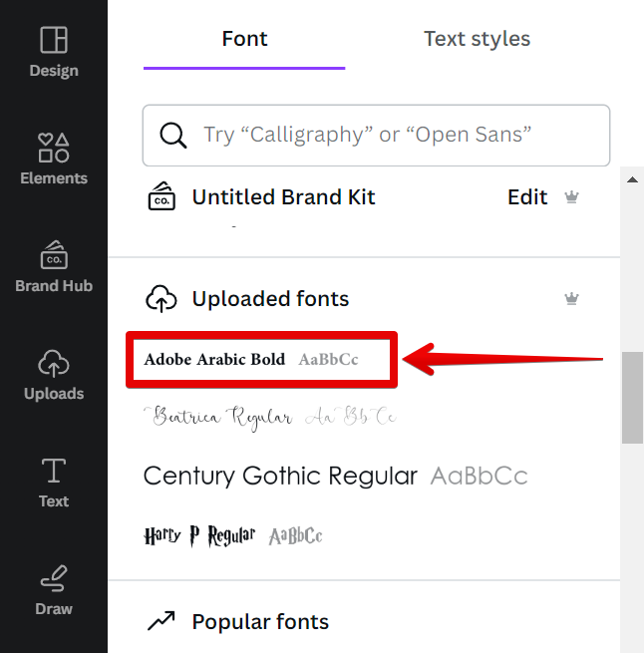Click Edit for Untitled Brand Kit
This screenshot has width=644, height=653.
[x=527, y=197]
